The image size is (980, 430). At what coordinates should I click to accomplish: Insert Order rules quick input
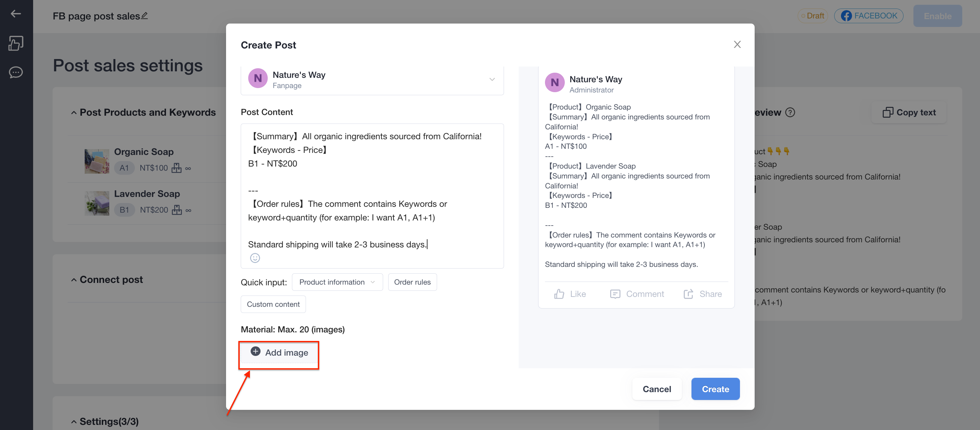click(412, 282)
